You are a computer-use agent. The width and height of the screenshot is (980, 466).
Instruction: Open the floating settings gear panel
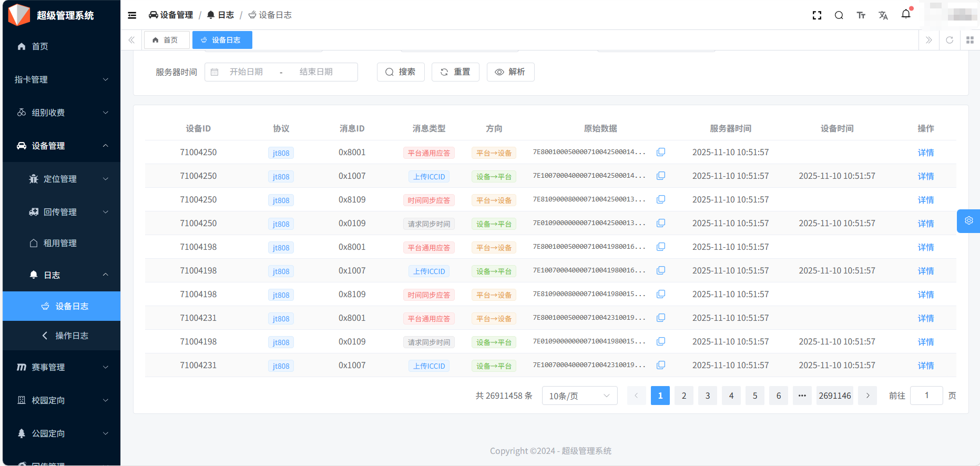(968, 221)
